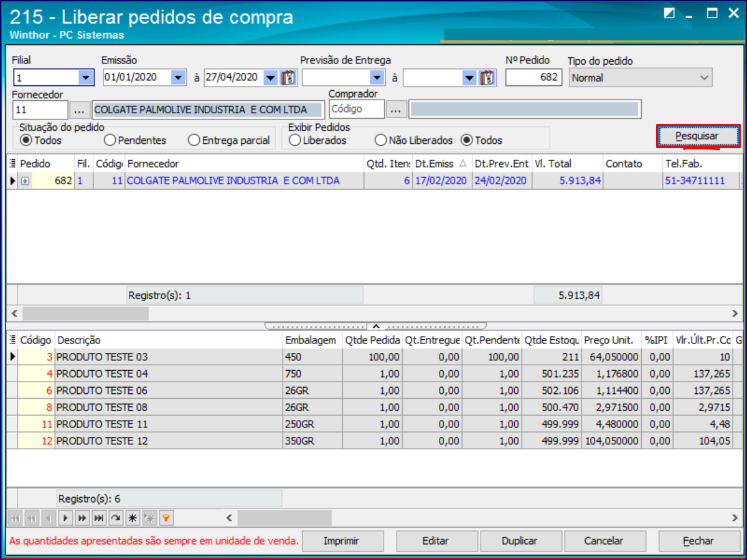This screenshot has height=560, width=747.
Task: Select the PRODUTO TESTE 11 row
Action: pyautogui.click(x=374, y=424)
